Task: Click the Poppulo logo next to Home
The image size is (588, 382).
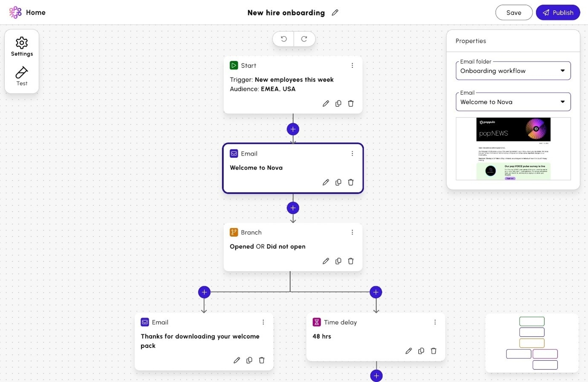Action: 14,12
